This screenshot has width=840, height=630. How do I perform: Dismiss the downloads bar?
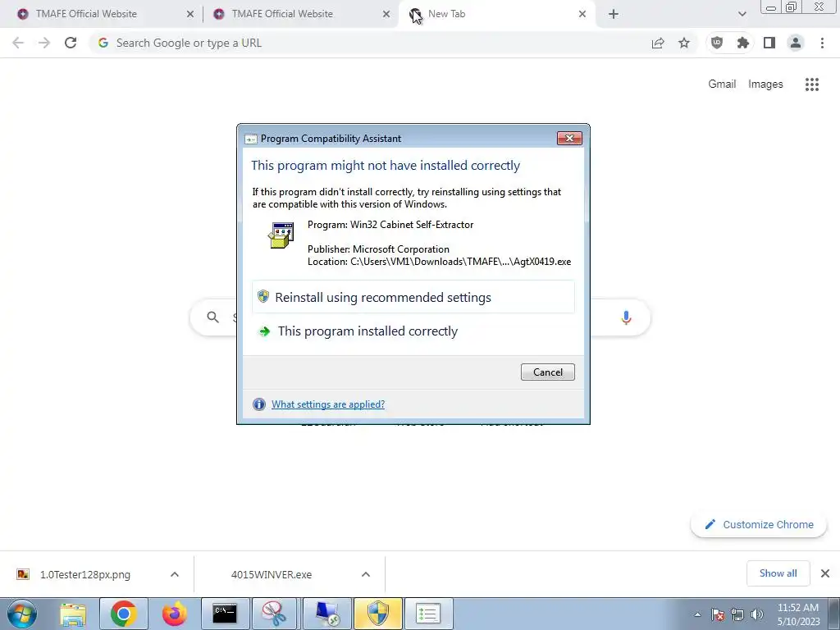click(x=825, y=573)
